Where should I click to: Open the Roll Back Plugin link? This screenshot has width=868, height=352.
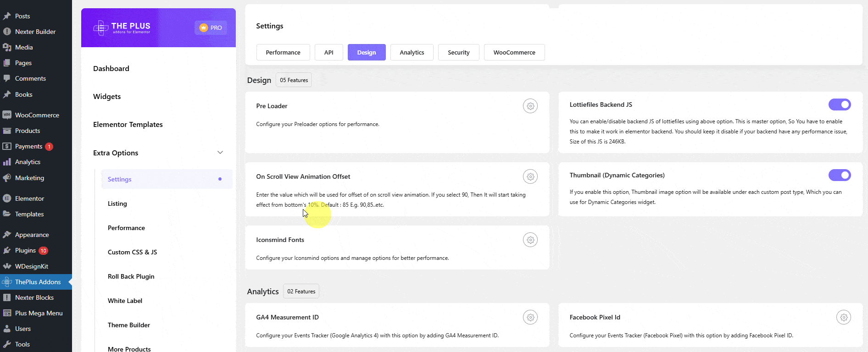pos(131,276)
